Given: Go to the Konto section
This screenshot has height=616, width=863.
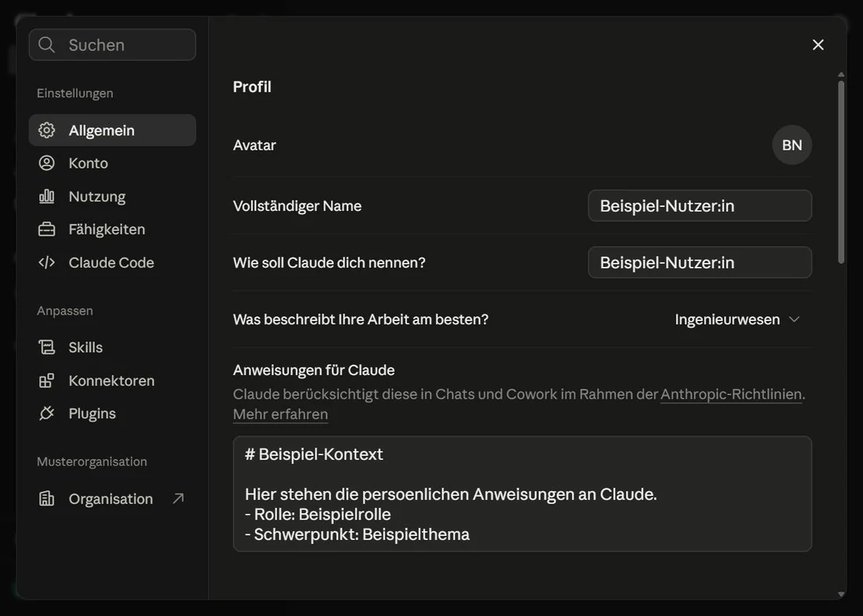Looking at the screenshot, I should tap(112, 163).
